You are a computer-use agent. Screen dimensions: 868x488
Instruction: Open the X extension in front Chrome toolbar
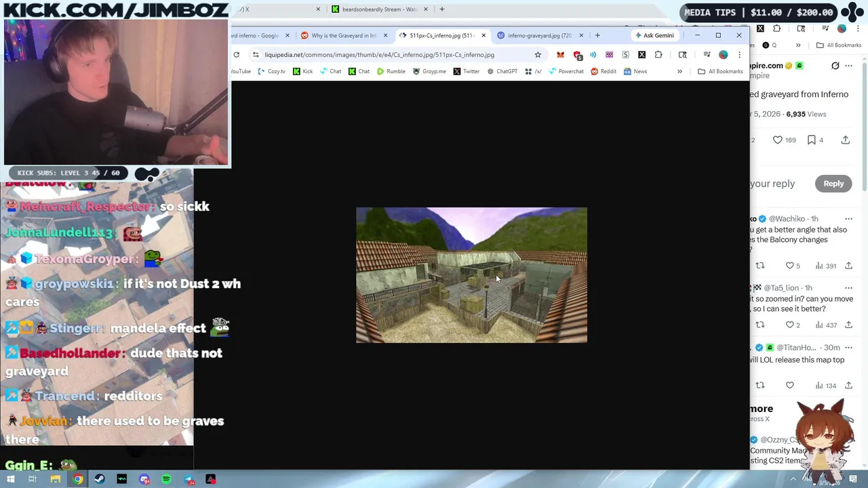coord(642,54)
